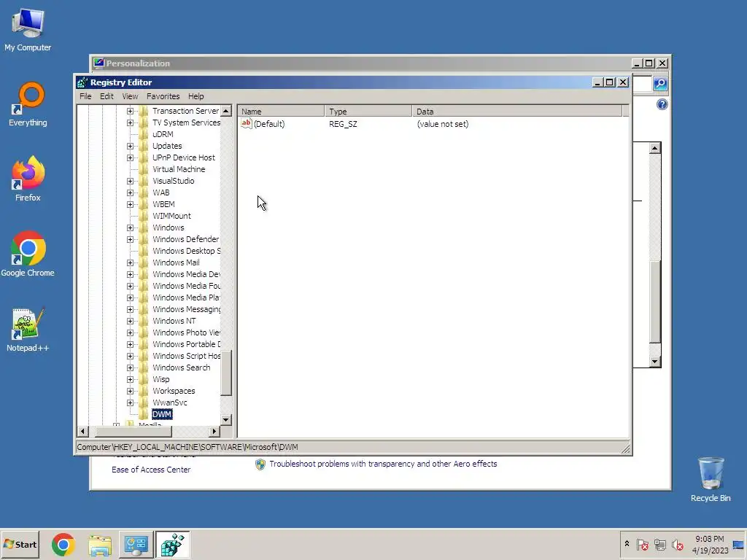
Task: Switch to the Personalization taskbar button
Action: tap(136, 545)
